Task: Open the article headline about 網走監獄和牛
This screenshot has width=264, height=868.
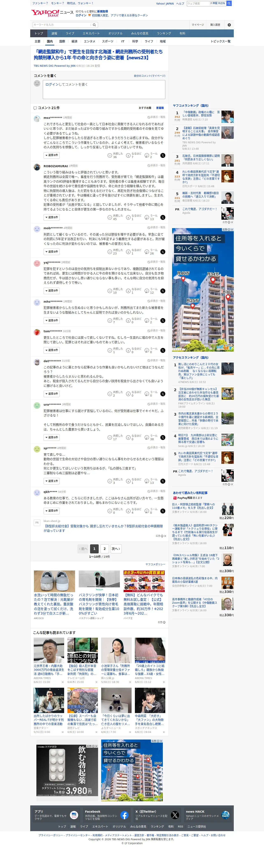Action: click(98, 55)
